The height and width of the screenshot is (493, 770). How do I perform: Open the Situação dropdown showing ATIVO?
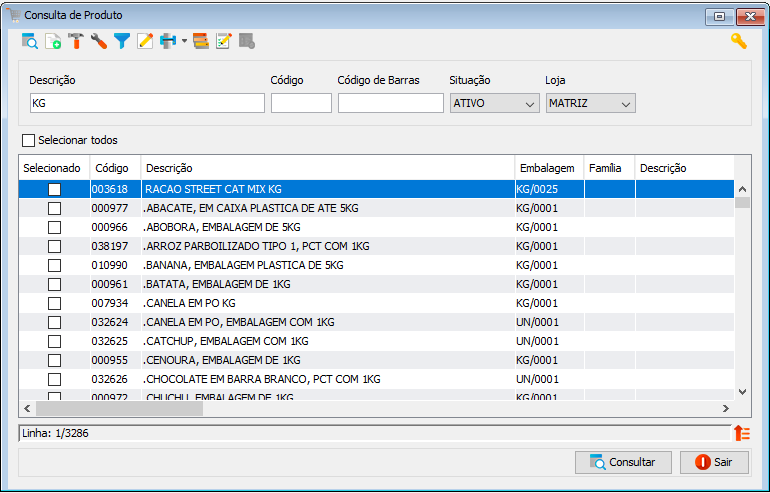[495, 103]
